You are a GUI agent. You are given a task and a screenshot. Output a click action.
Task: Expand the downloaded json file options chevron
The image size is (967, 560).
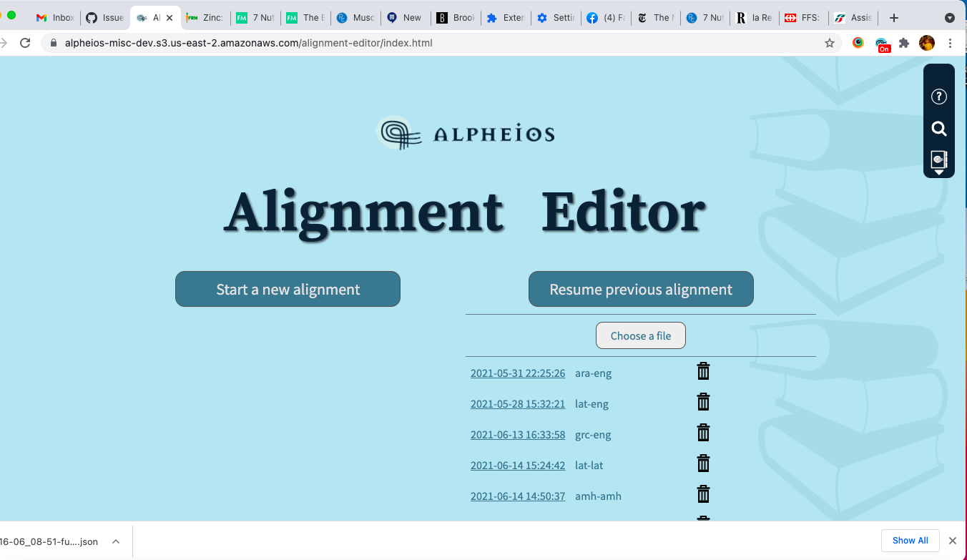[x=115, y=541]
